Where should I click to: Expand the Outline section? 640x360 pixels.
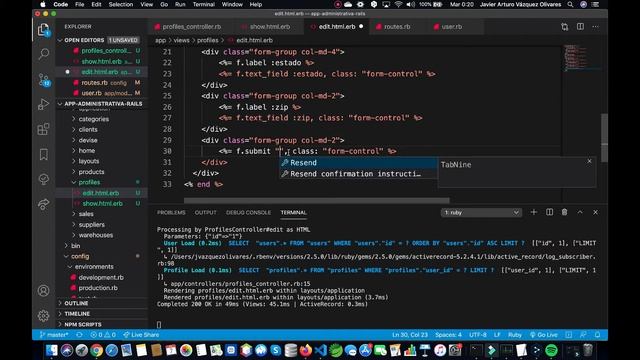coord(76,303)
